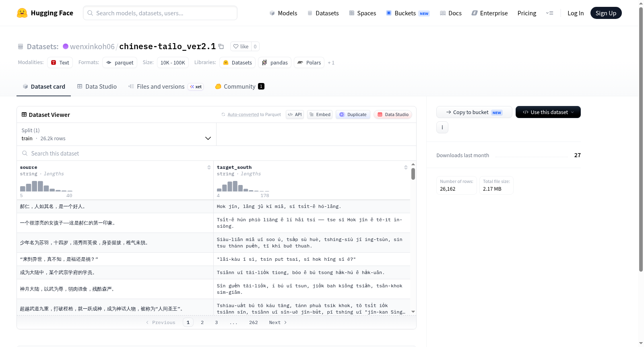
Task: Open the Hugging Face logo home link
Action: 45,13
